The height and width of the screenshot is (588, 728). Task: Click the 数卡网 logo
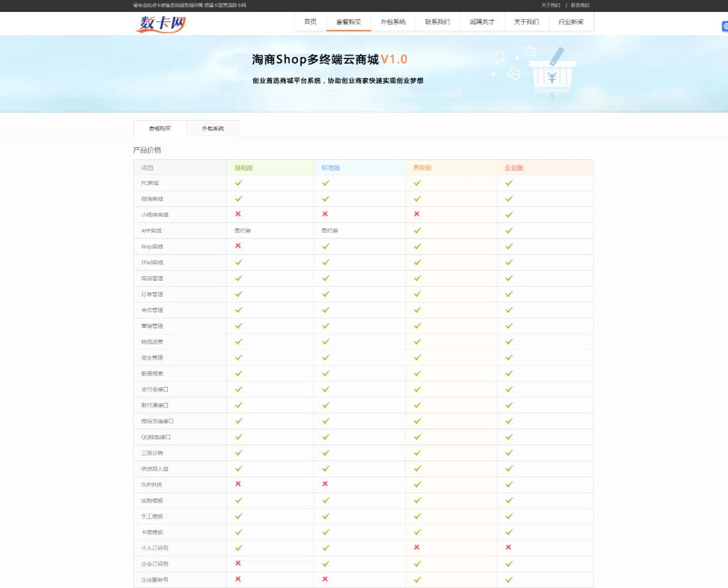click(x=161, y=23)
